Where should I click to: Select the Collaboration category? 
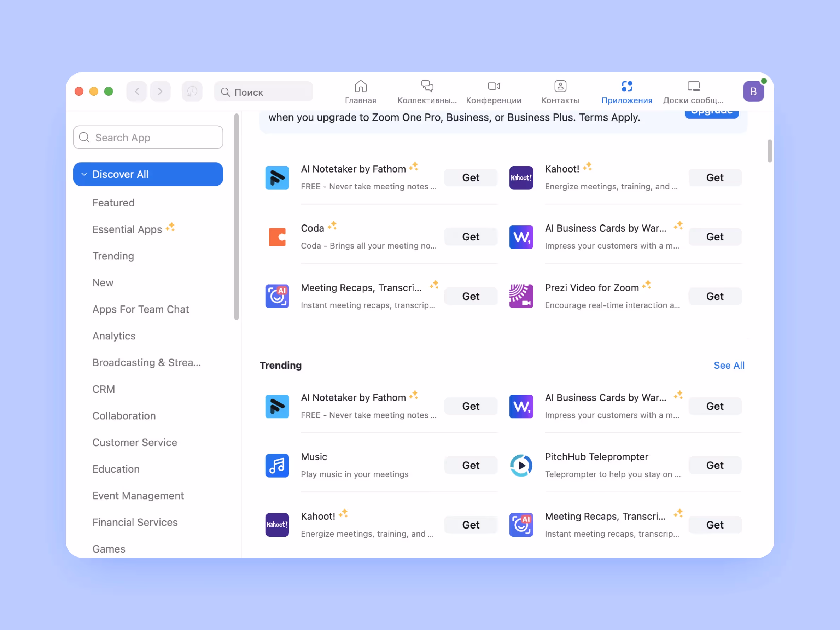click(x=124, y=416)
